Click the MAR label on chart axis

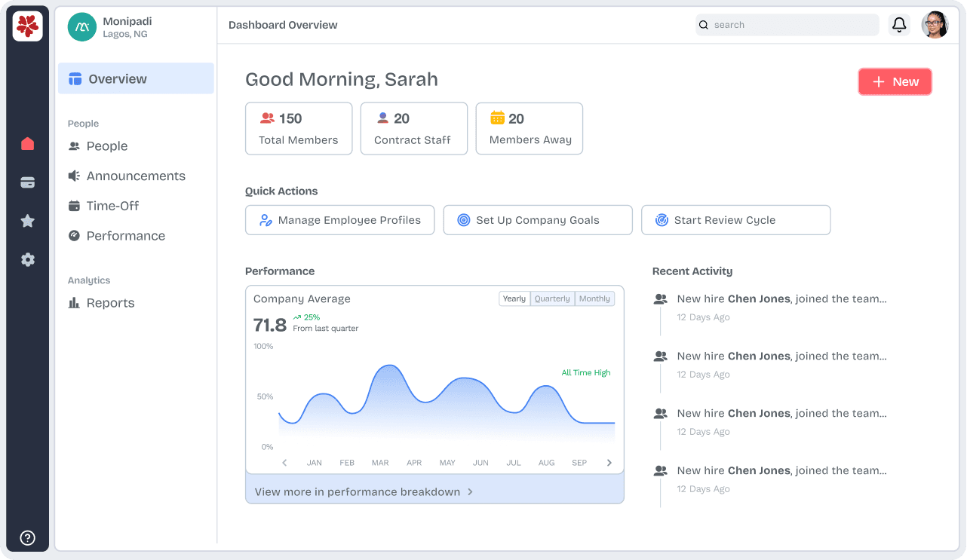pos(380,463)
